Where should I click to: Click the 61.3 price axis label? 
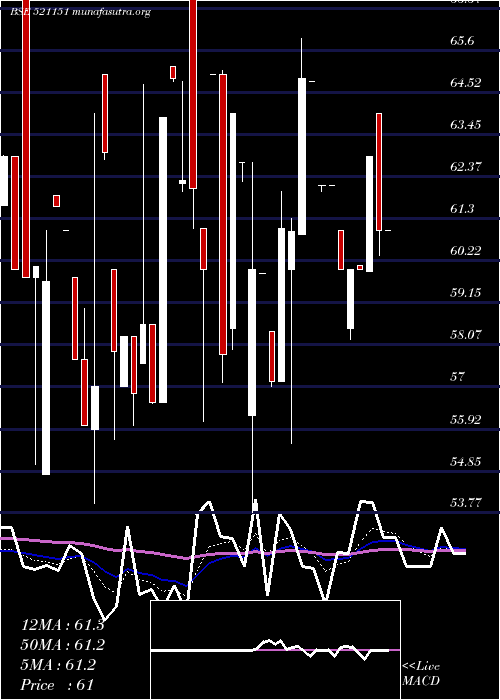[x=462, y=208]
